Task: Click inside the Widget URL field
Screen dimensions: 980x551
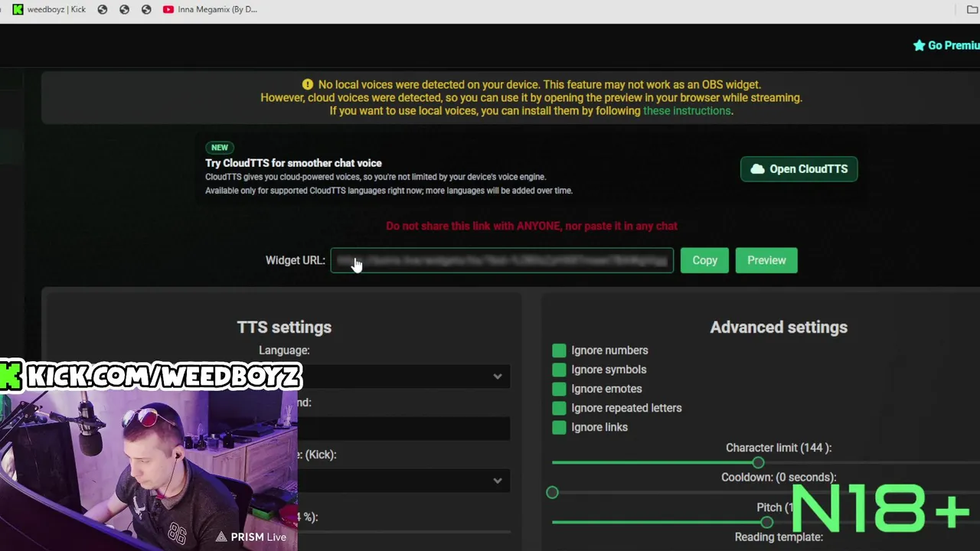Action: 502,260
